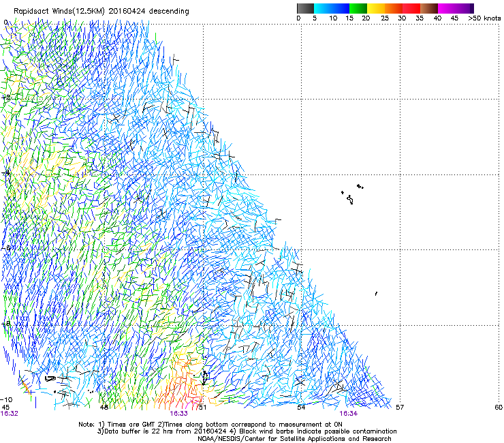Click the chart title 'Rapidsact Winds(12.5KM) 20160424 descending'
Image resolution: width=504 pixels, height=443 pixels.
(101, 12)
